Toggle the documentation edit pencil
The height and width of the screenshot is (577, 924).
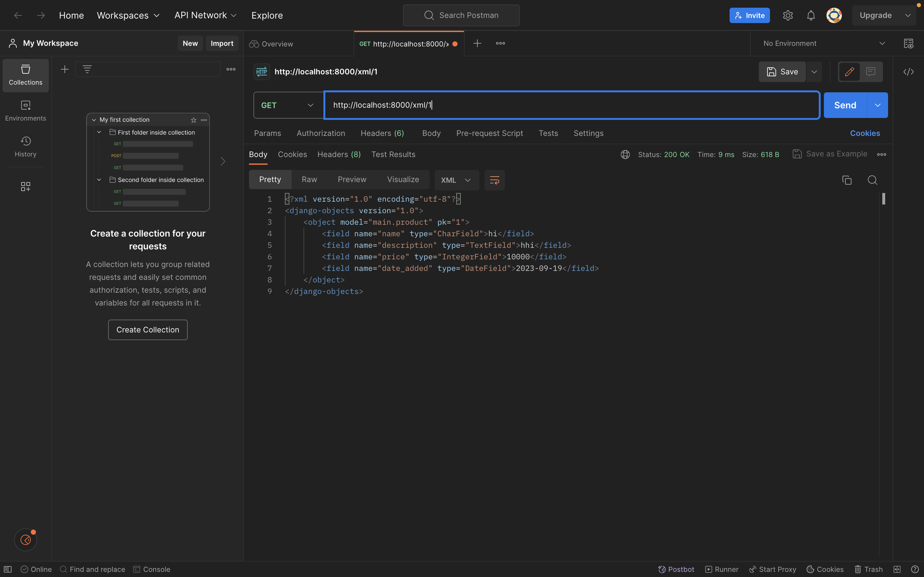[x=849, y=72]
